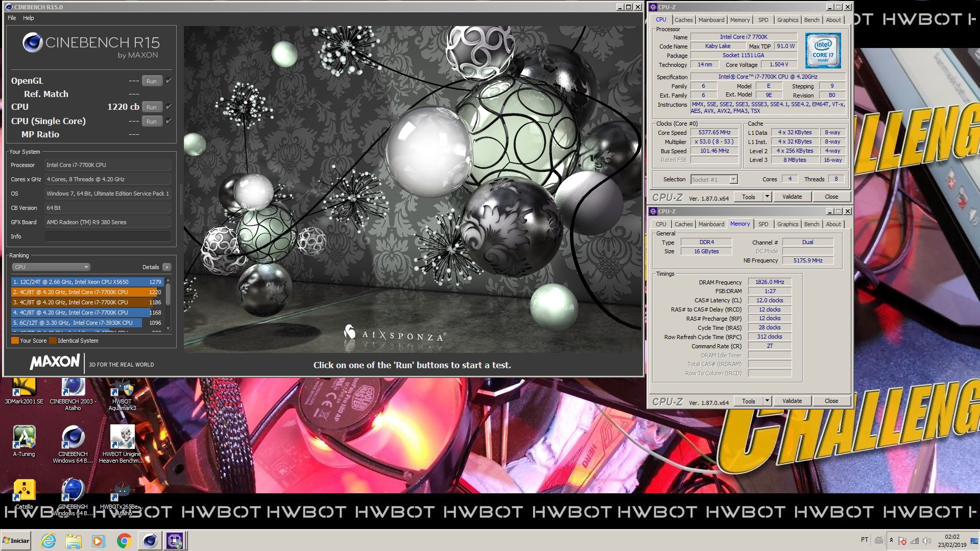Select ranking row Intel Xeon CPU X5650
The image size is (980, 551).
pyautogui.click(x=86, y=282)
